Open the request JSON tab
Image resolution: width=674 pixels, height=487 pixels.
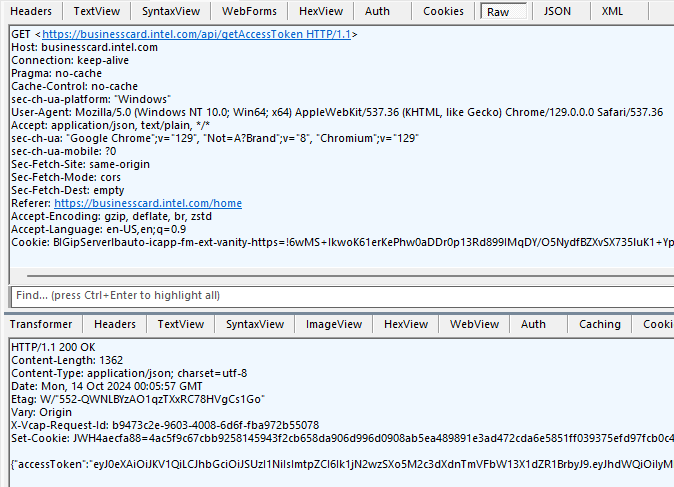click(557, 11)
